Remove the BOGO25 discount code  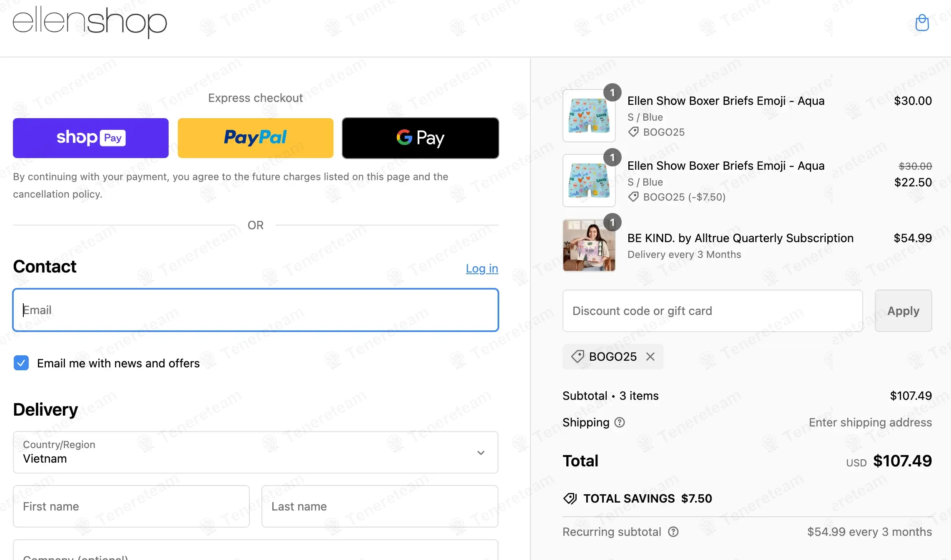[x=650, y=357]
